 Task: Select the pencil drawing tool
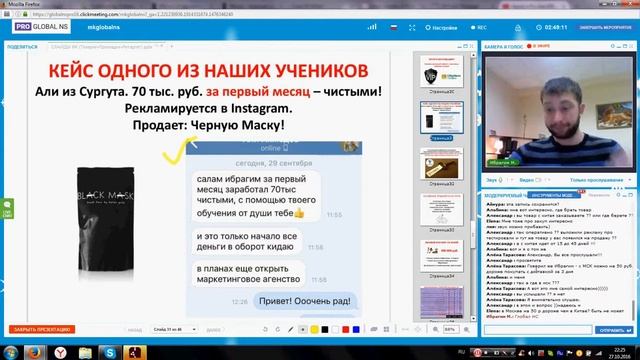(291, 329)
